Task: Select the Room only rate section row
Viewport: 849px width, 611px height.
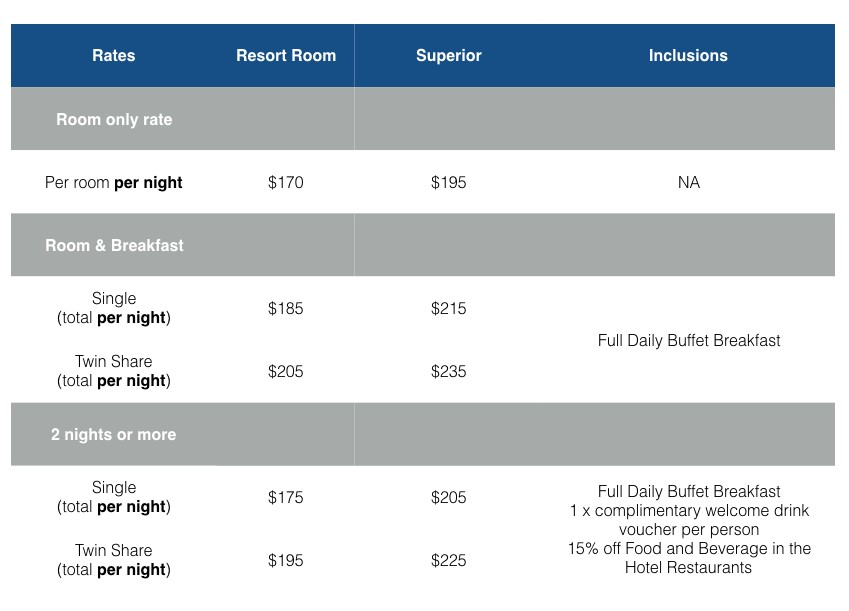Action: 114,119
